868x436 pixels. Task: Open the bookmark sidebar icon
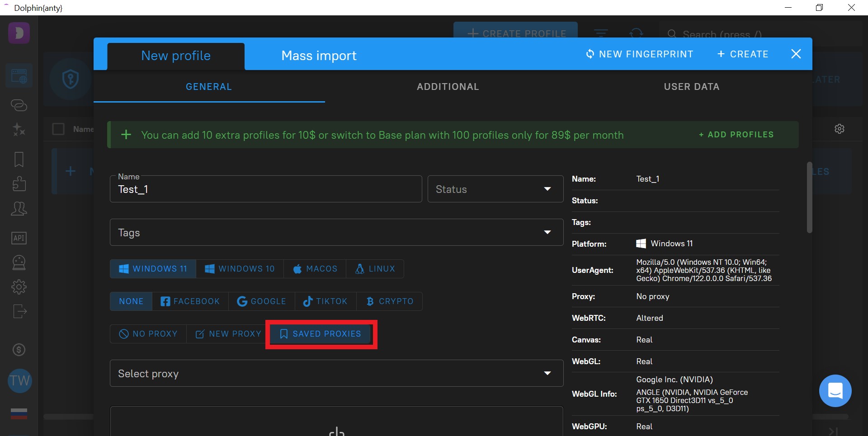click(19, 159)
